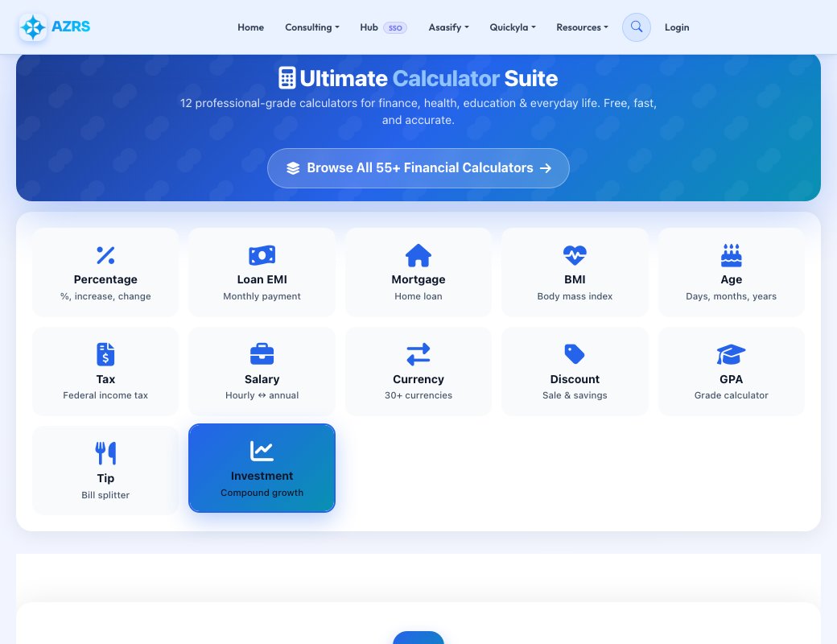This screenshot has height=644, width=837.
Task: Expand the Resources dropdown menu
Action: point(582,27)
